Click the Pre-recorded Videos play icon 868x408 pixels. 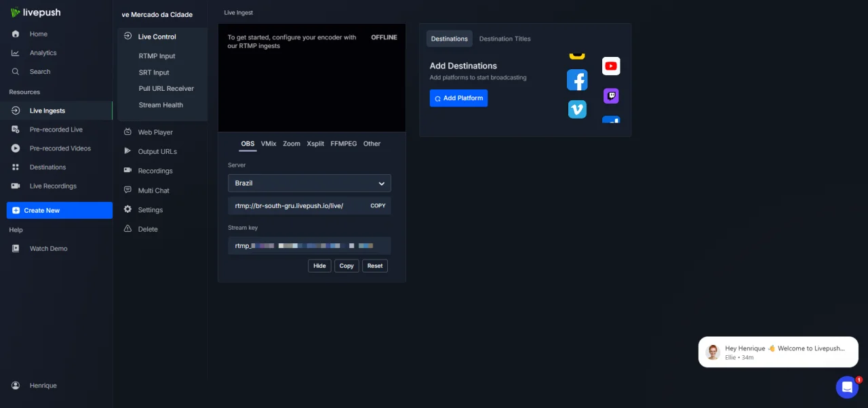click(x=16, y=148)
